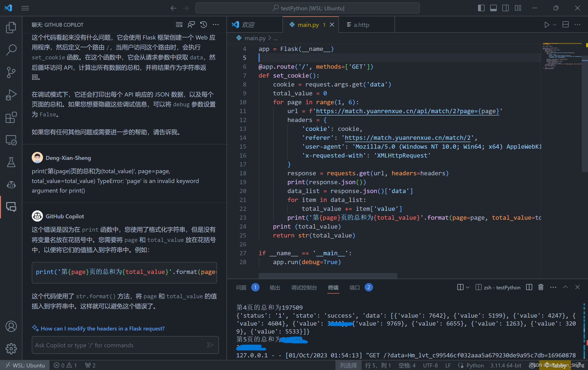Viewport: 588px width, 370px height.
Task: Open the 调试控制台 panel tab
Action: [x=304, y=287]
